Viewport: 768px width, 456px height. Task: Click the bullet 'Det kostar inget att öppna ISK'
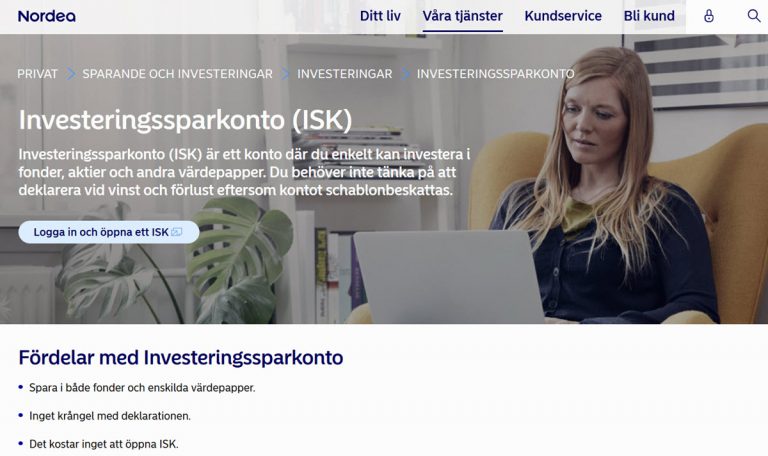pos(103,444)
